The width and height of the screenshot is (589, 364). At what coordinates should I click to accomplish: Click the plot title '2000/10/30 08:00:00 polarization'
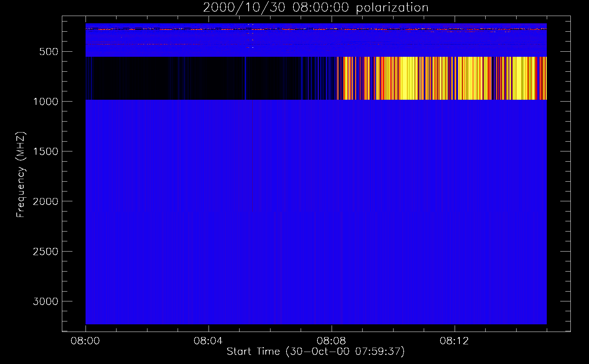coord(316,8)
